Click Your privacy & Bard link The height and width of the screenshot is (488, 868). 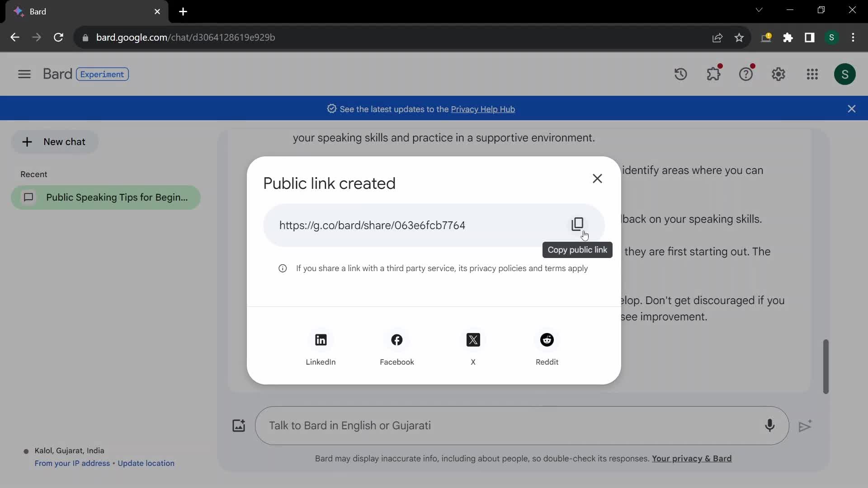pos(692,458)
